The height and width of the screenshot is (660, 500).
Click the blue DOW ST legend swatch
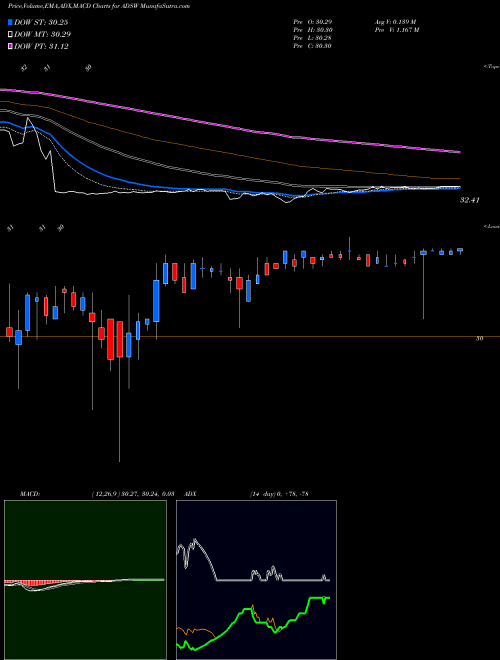10,22
